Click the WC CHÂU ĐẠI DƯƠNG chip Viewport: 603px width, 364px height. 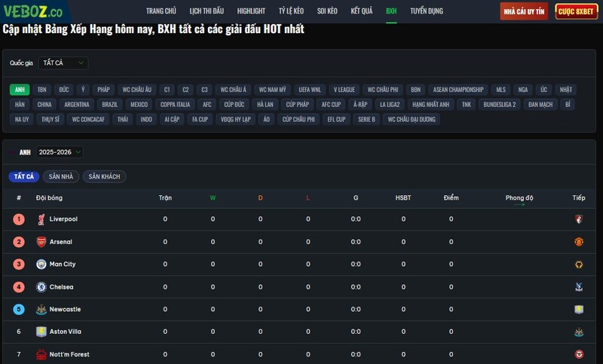(x=412, y=120)
